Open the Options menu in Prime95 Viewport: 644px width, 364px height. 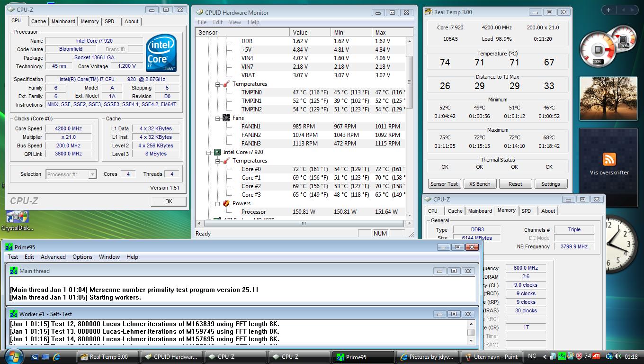pyautogui.click(x=82, y=257)
